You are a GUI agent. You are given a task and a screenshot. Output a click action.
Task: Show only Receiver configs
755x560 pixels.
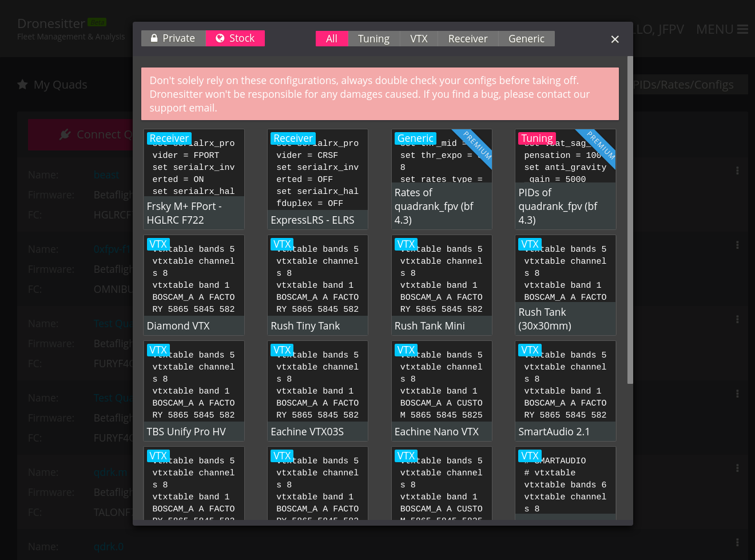[467, 39]
